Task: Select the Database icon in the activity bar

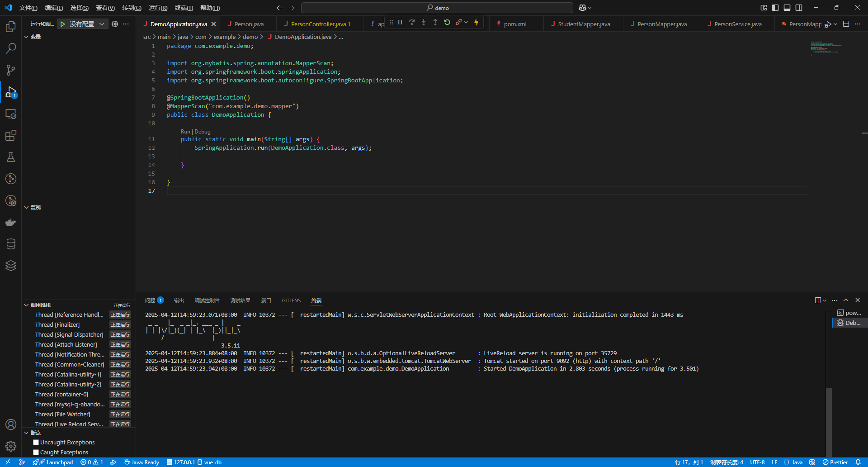Action: click(x=11, y=244)
